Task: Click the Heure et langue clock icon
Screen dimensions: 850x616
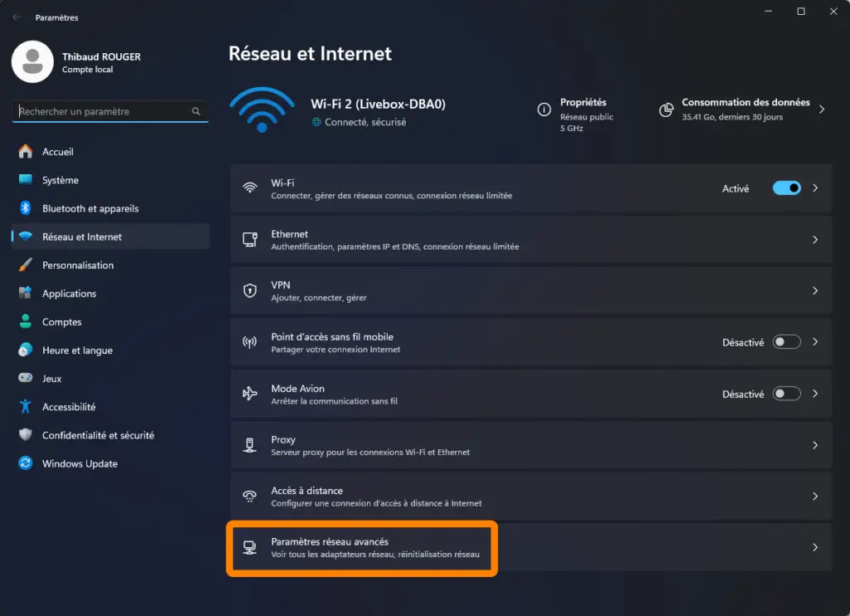Action: [26, 350]
